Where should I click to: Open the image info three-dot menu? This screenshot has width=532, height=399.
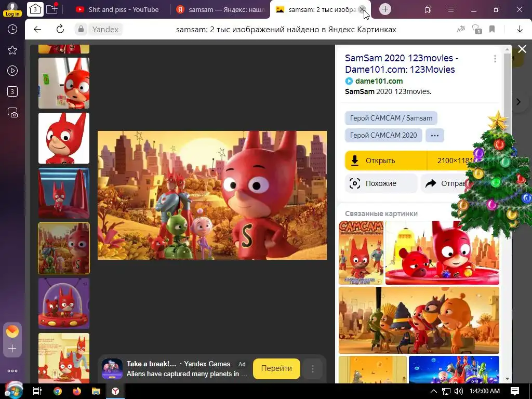pos(495,59)
